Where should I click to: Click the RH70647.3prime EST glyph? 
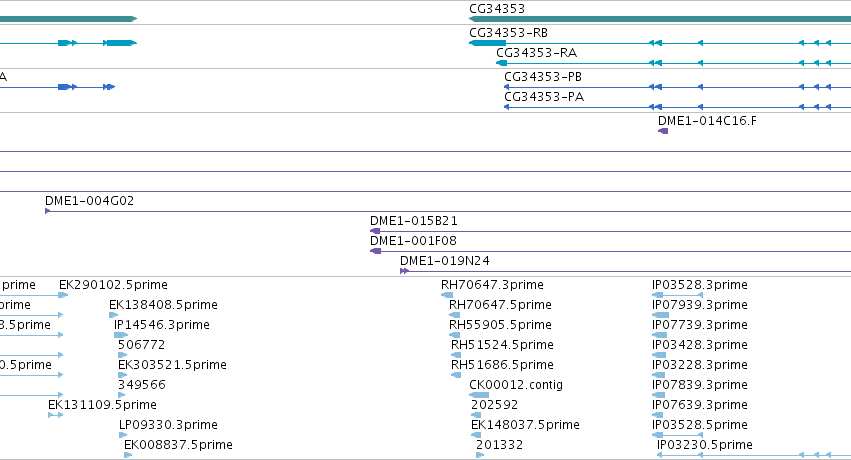[x=447, y=295]
